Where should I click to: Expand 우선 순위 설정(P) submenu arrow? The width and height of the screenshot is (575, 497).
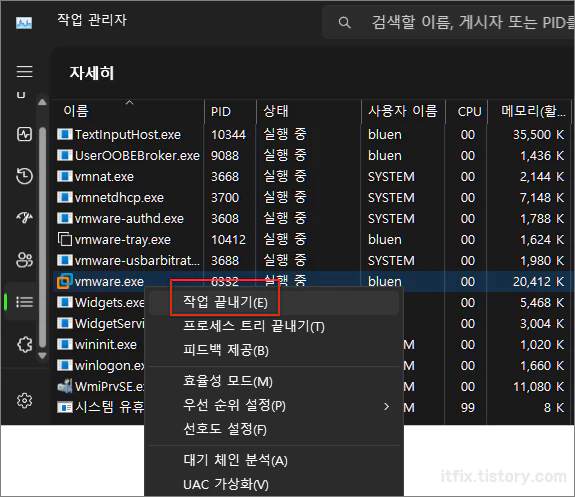click(x=386, y=406)
